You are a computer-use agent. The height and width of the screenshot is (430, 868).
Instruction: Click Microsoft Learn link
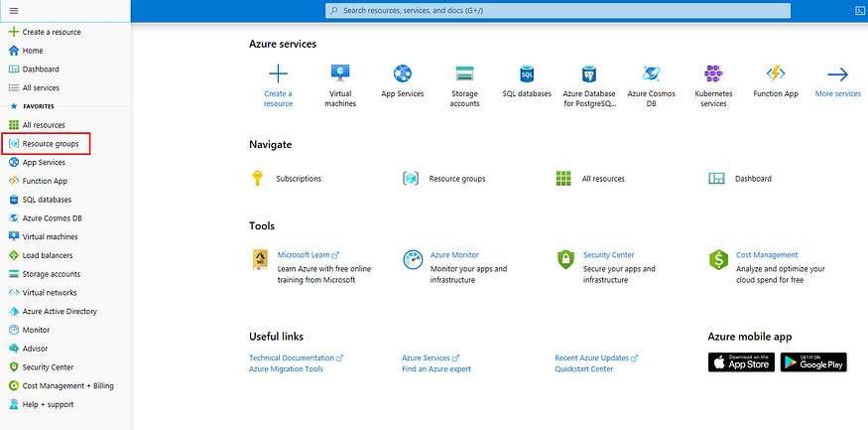[305, 255]
